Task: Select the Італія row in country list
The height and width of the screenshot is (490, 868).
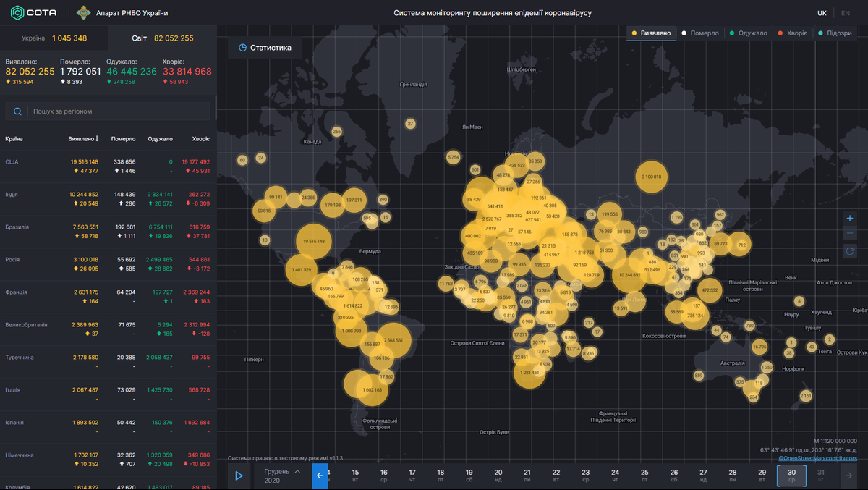Action: coord(108,394)
